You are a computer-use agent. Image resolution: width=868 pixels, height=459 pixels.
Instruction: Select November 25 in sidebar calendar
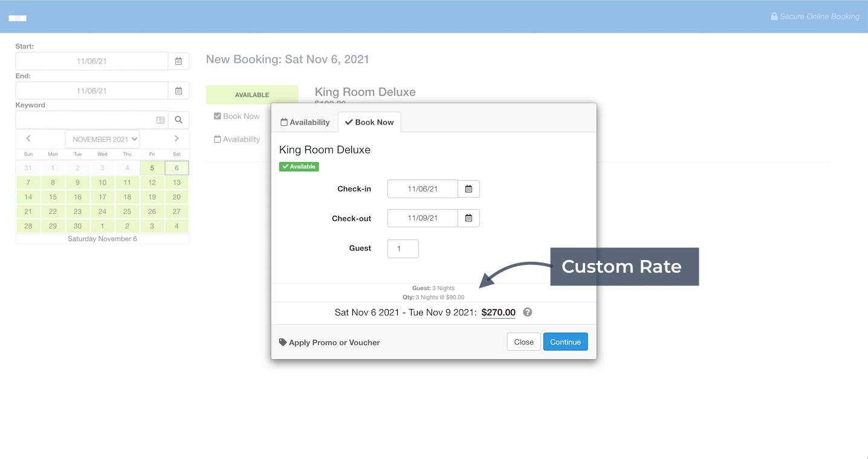tap(127, 212)
